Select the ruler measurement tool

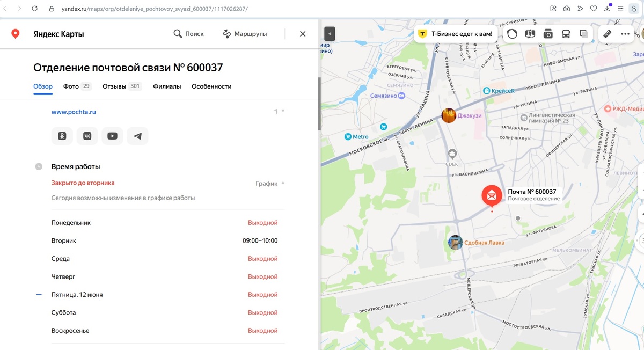pos(607,34)
